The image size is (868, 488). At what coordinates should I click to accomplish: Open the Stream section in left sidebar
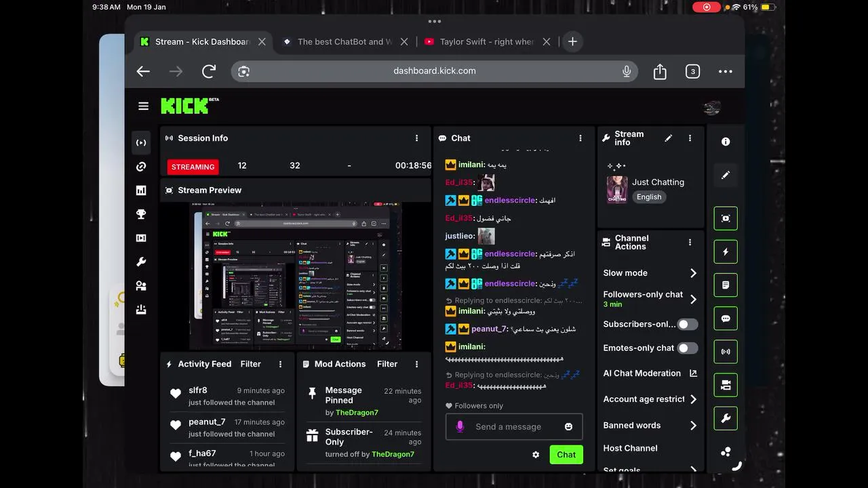(x=141, y=143)
